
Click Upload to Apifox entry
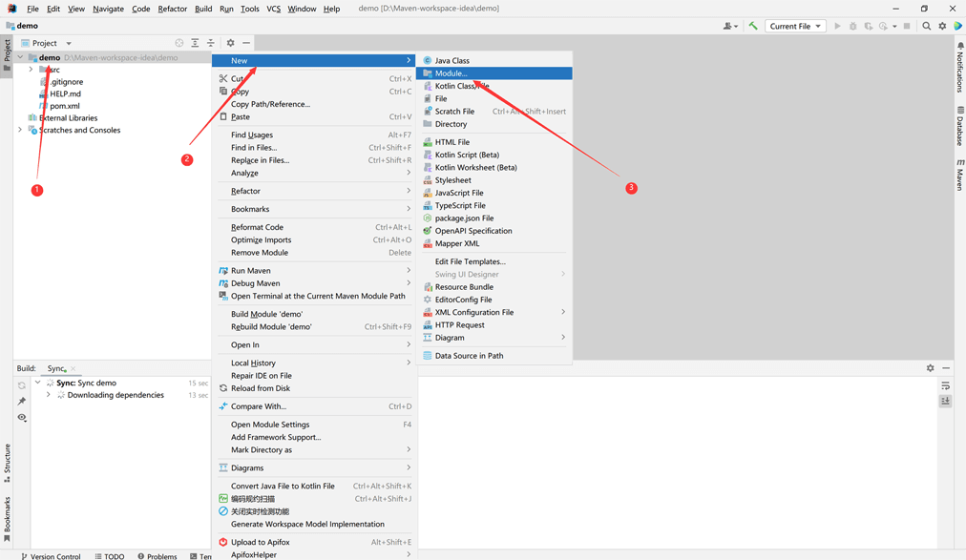(315, 542)
